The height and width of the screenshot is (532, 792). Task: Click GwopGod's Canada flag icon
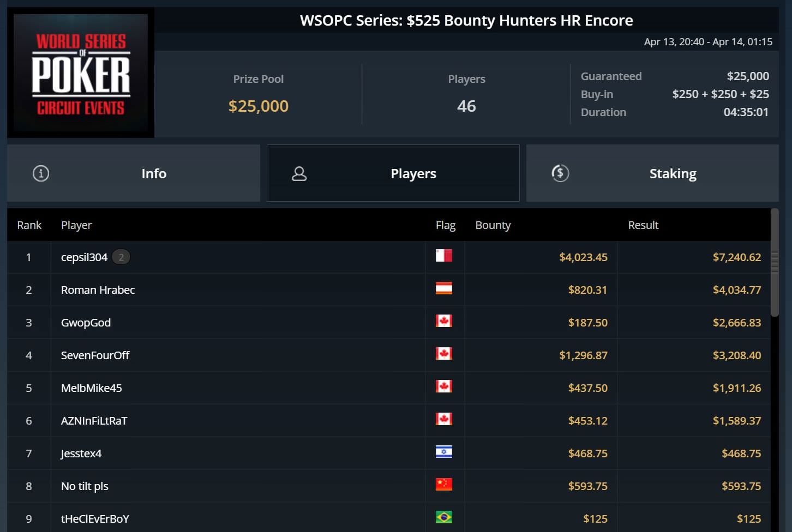(x=443, y=321)
